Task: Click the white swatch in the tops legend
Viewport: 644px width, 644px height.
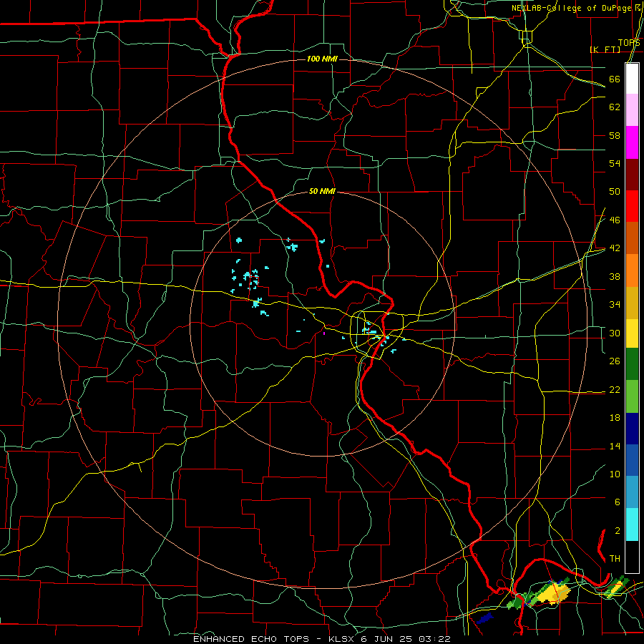Action: [632, 79]
